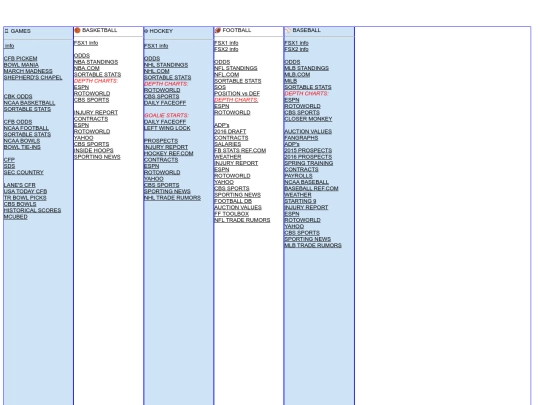Open SHEPHERD'S CHAPEL link
540x405 pixels.
tap(33, 77)
